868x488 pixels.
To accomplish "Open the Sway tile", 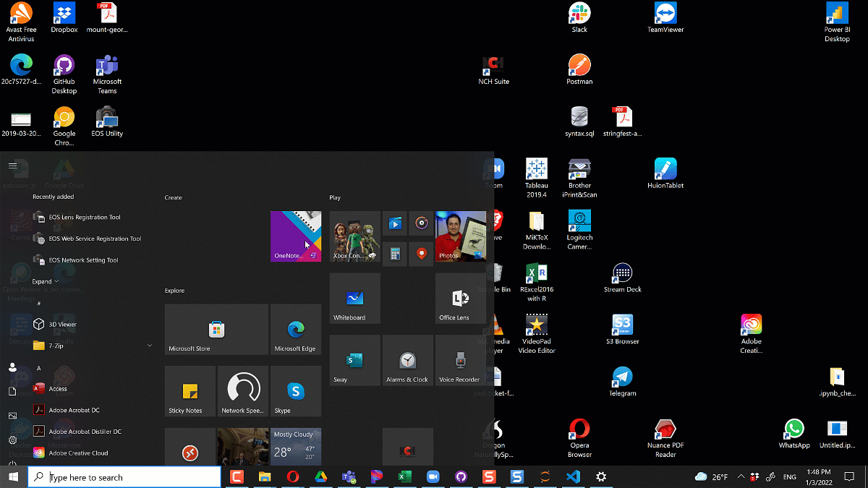I will coord(354,360).
